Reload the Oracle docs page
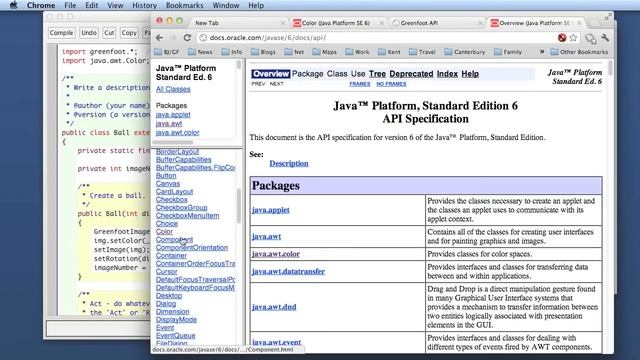This screenshot has height=360, width=640. [187, 38]
